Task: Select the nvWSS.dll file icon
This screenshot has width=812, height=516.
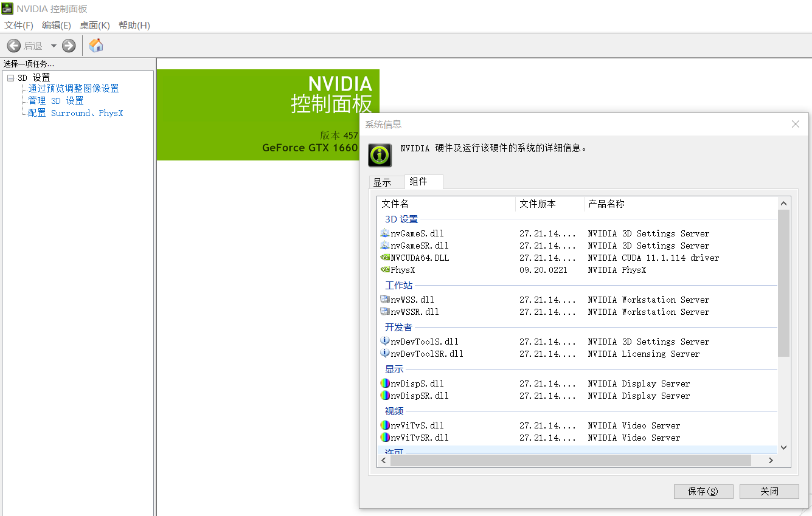Action: (385, 300)
